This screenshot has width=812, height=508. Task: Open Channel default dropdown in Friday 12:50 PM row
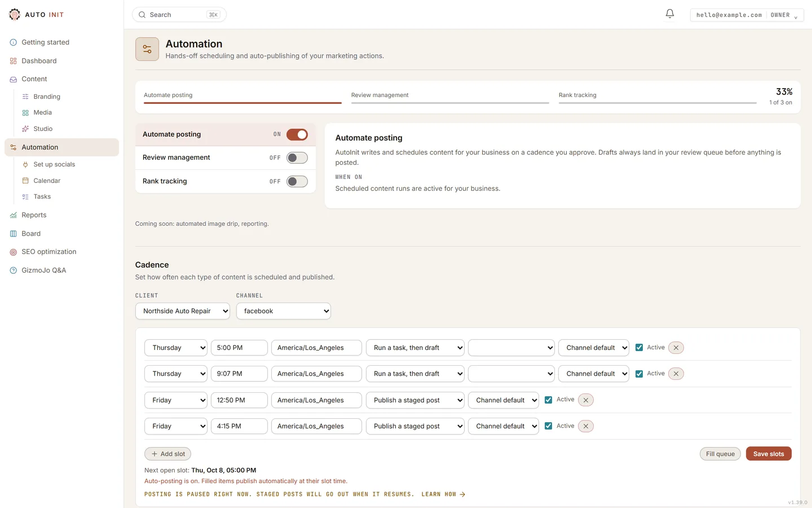(x=504, y=400)
